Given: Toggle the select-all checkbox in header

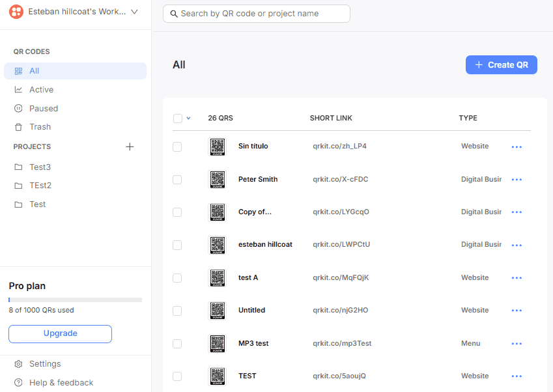Looking at the screenshot, I should [x=178, y=119].
